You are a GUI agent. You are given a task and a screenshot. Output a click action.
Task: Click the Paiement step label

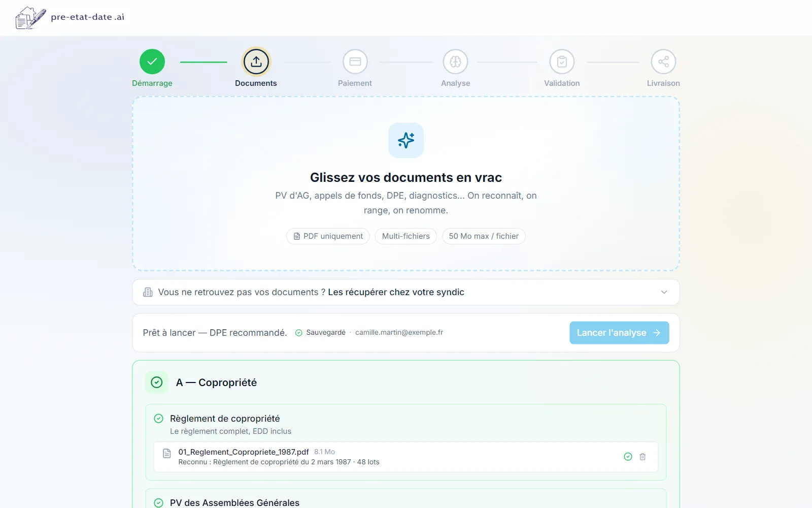pyautogui.click(x=355, y=83)
